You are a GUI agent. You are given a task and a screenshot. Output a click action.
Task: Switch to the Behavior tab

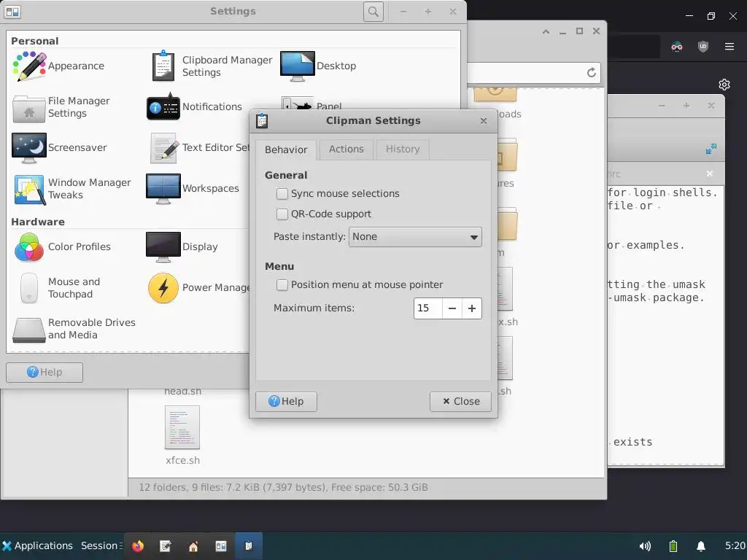click(286, 149)
